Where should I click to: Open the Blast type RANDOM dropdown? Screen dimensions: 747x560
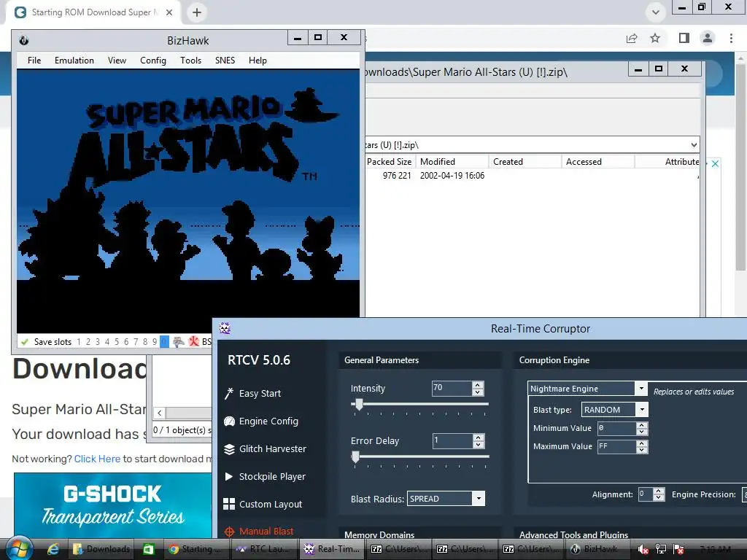tap(642, 410)
